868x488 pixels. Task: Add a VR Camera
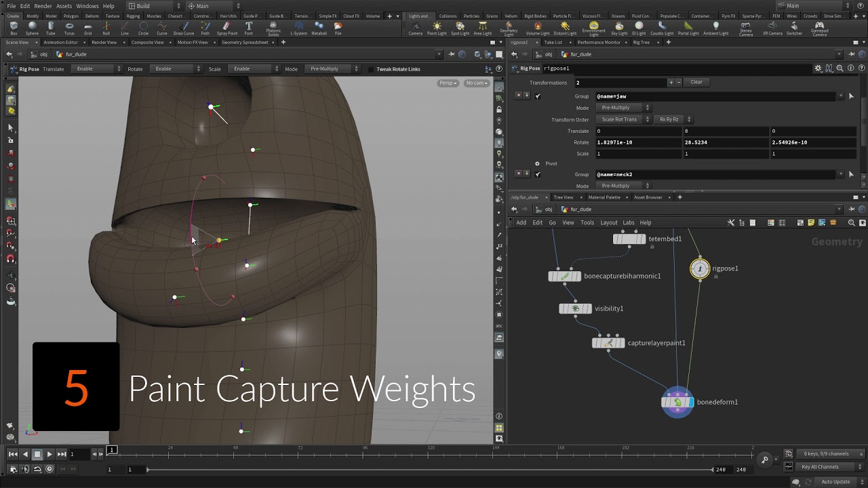772,28
